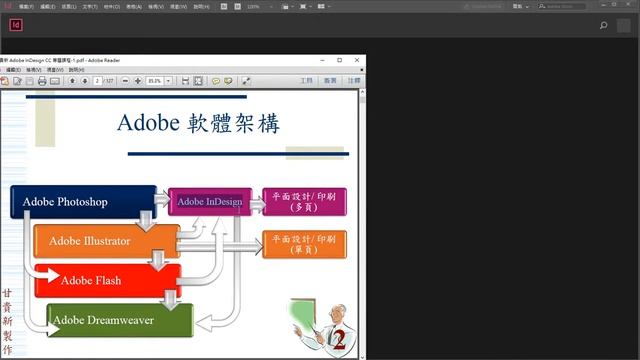
Task: Click the Adobe Stock icon in InDesign
Action: click(x=238, y=7)
